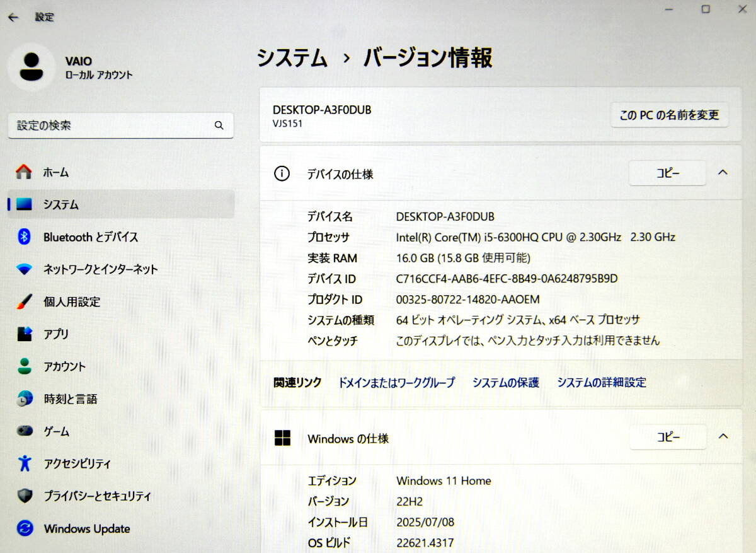
Task: Open 時刻と言語 settings page
Action: click(121, 399)
